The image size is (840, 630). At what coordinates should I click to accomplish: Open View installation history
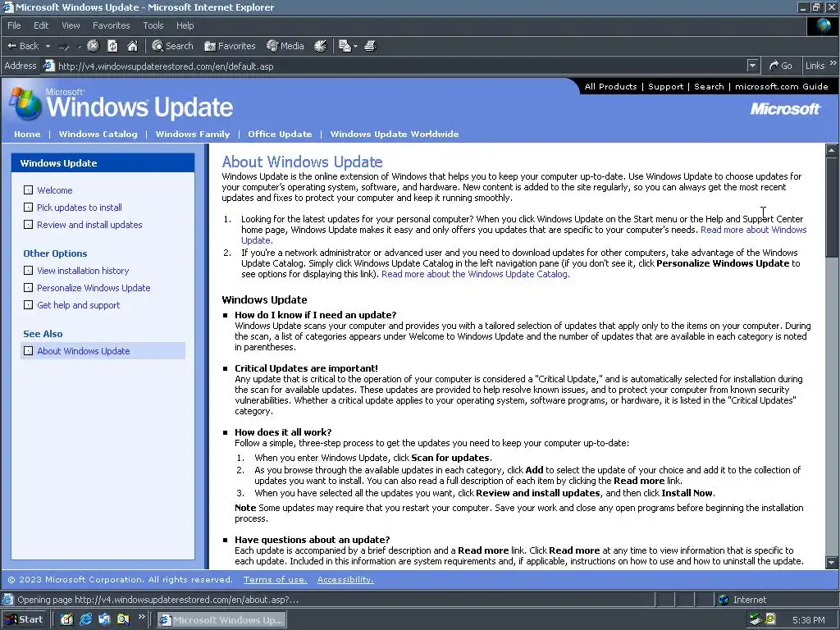pyautogui.click(x=83, y=271)
